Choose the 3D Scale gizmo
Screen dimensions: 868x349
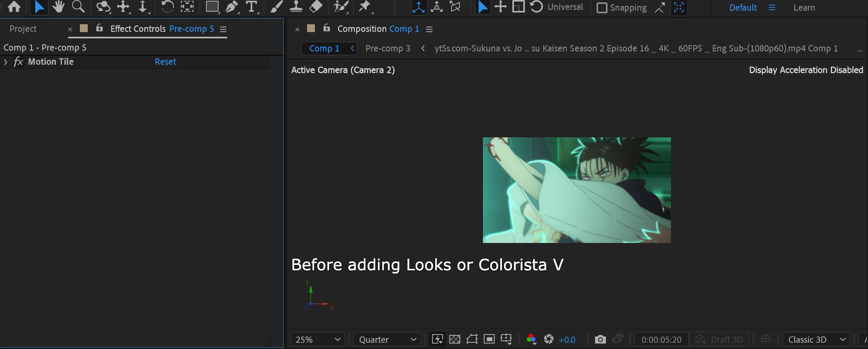519,7
